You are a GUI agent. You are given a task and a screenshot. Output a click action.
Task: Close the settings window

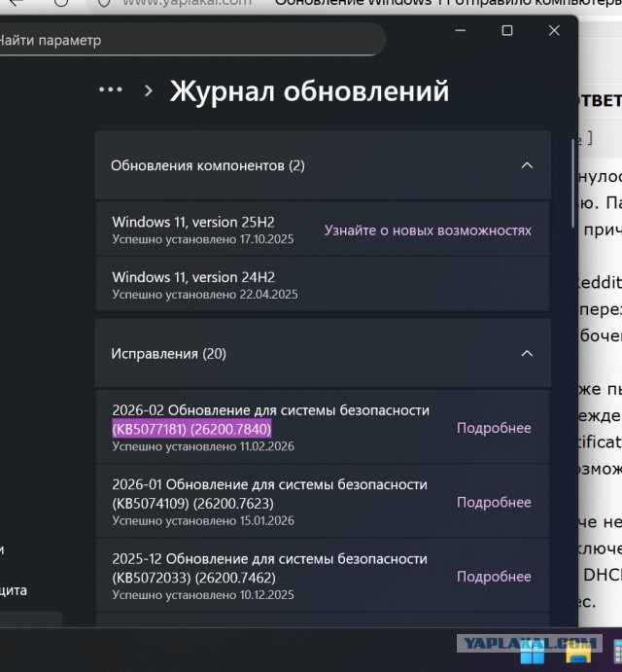coord(554,30)
